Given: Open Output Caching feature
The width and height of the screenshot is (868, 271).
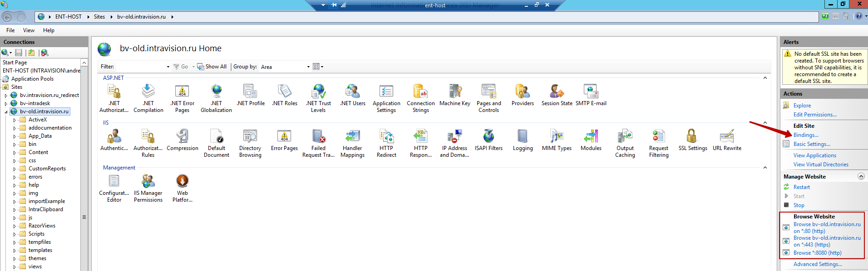Looking at the screenshot, I should (625, 143).
